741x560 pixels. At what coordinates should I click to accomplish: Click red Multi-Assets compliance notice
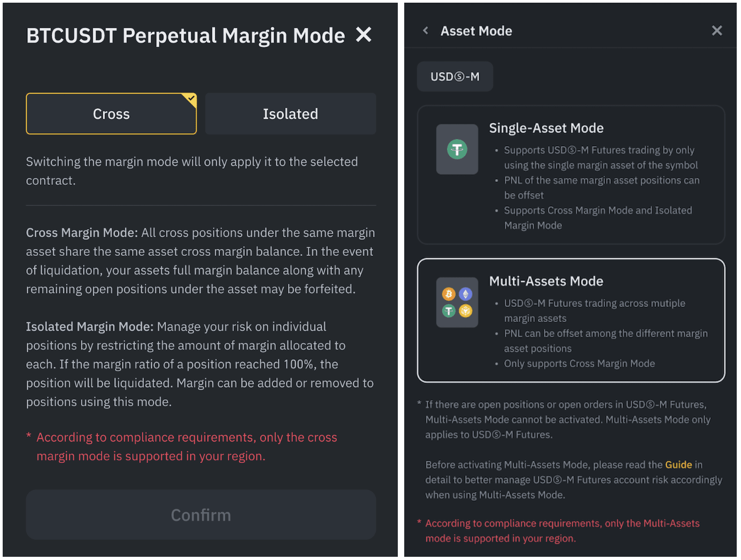click(562, 531)
